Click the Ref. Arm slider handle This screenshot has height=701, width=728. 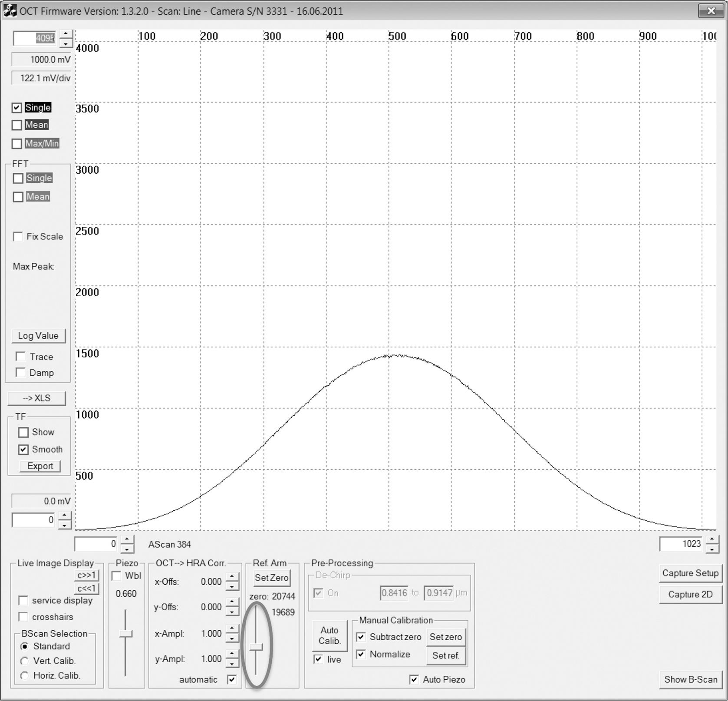pos(256,648)
